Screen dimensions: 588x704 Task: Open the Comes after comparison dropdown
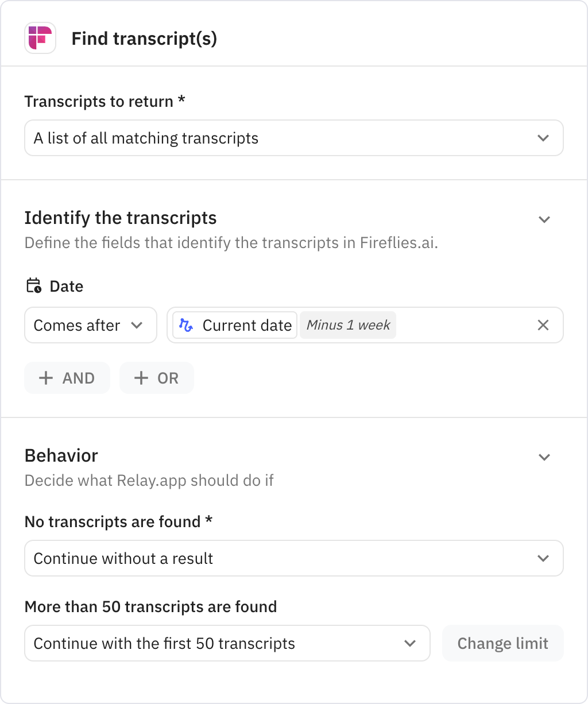pyautogui.click(x=90, y=325)
